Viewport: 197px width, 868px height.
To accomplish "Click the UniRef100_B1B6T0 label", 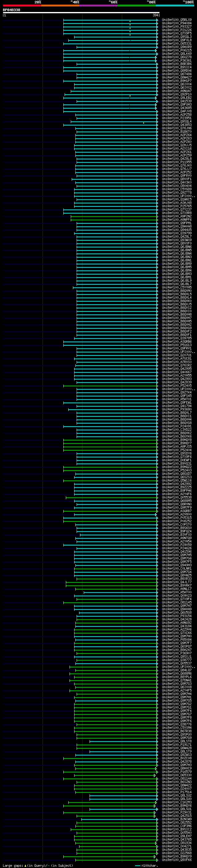I will [177, 132].
